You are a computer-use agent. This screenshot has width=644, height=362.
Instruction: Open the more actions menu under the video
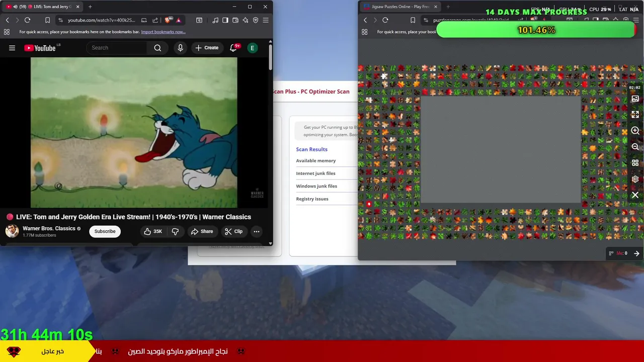coord(257,231)
